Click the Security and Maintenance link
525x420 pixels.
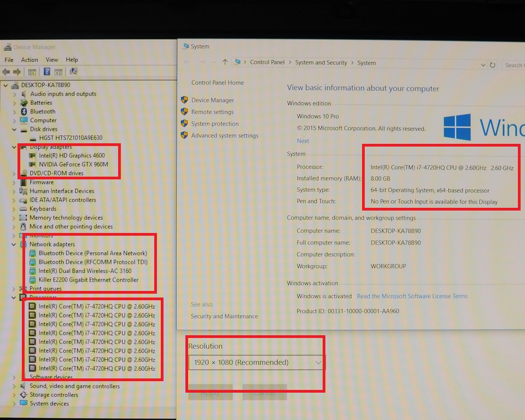click(224, 316)
